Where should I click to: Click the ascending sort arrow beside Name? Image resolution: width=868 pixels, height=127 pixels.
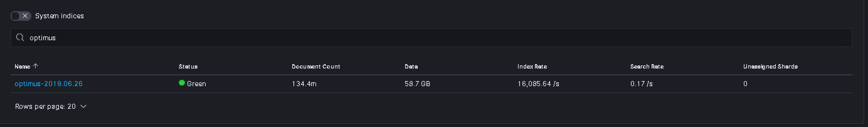click(36, 66)
